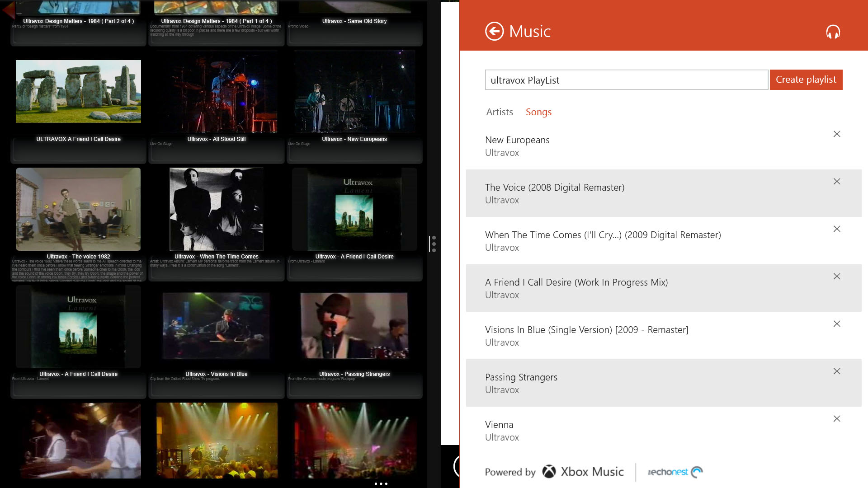
Task: Click the Create playlist button
Action: [806, 80]
